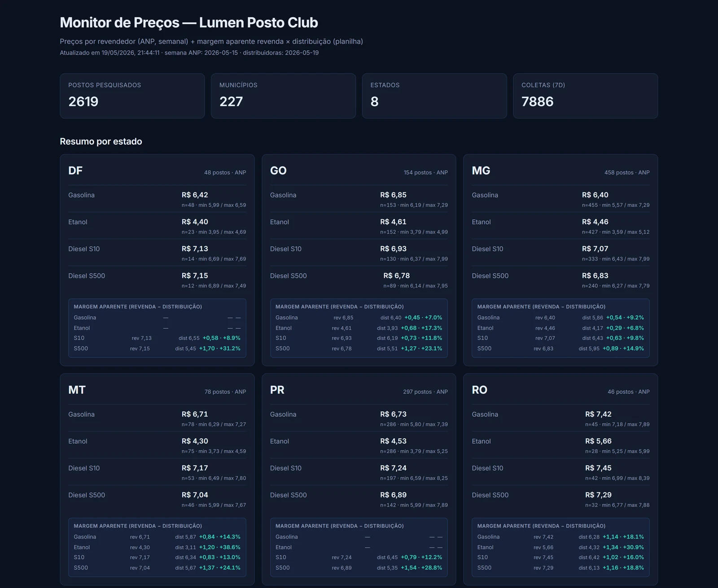Click RO Etanol price R$ 5,66
Viewport: 718px width, 588px height.
coord(598,441)
